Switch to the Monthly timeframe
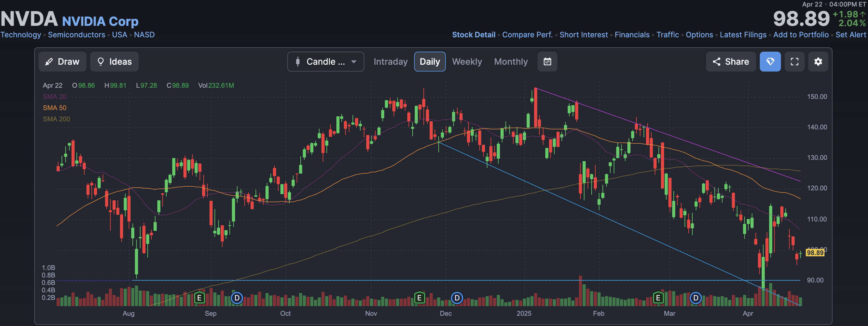This screenshot has height=326, width=868. 511,62
